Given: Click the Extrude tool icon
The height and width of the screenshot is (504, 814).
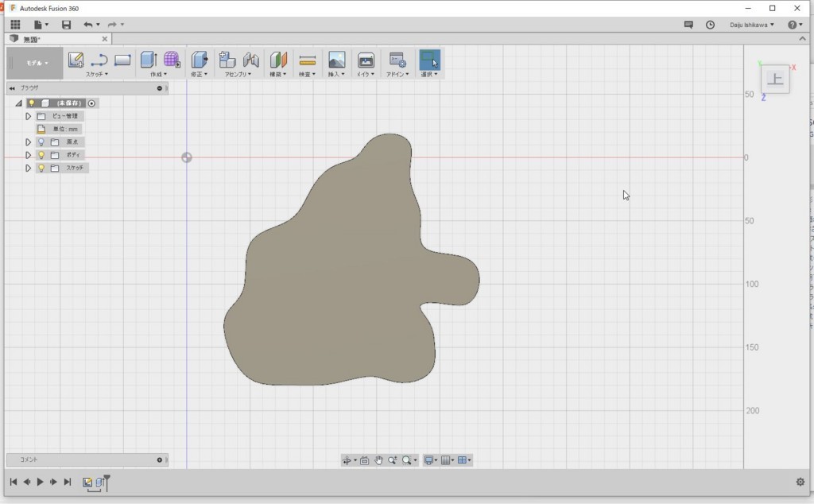Looking at the screenshot, I should (149, 60).
